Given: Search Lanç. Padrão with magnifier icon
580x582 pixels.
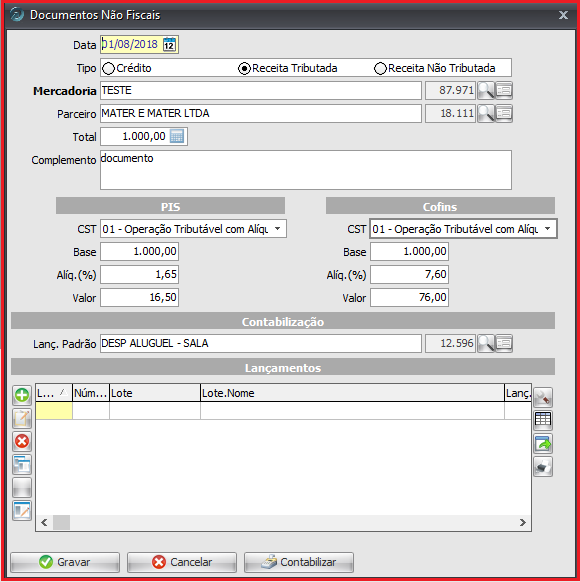Looking at the screenshot, I should pos(486,343).
